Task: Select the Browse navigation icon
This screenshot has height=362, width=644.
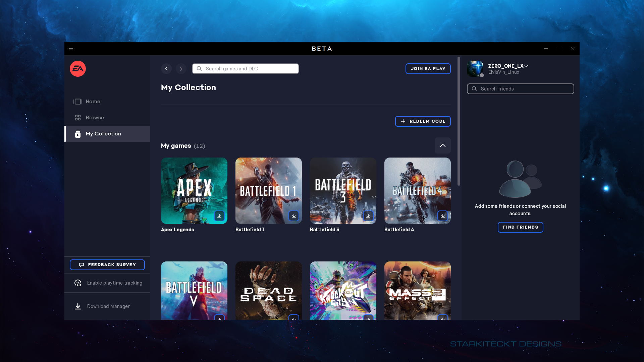Action: coord(78,117)
